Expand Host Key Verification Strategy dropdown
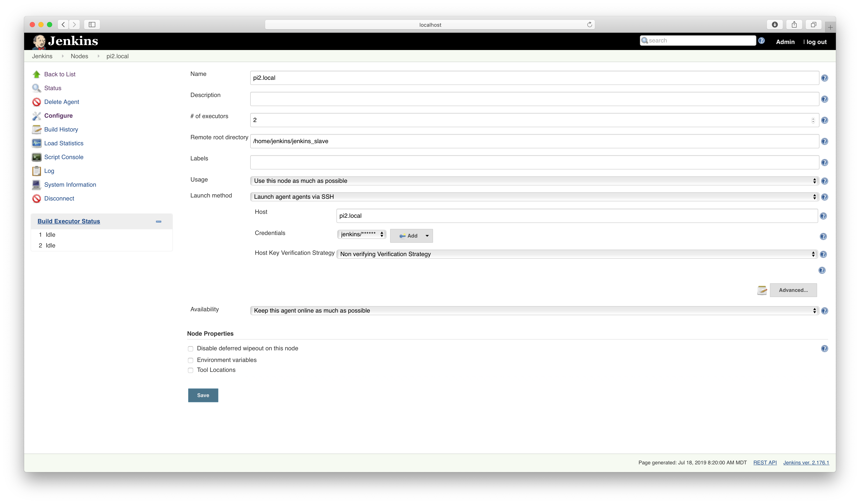The height and width of the screenshot is (504, 860). coord(577,254)
